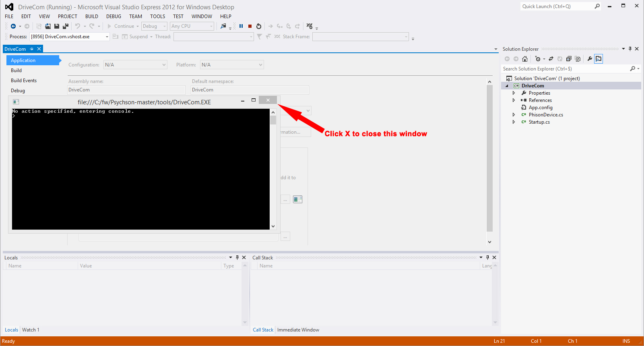Undo the last action via toolbar
The height and width of the screenshot is (346, 644).
78,26
